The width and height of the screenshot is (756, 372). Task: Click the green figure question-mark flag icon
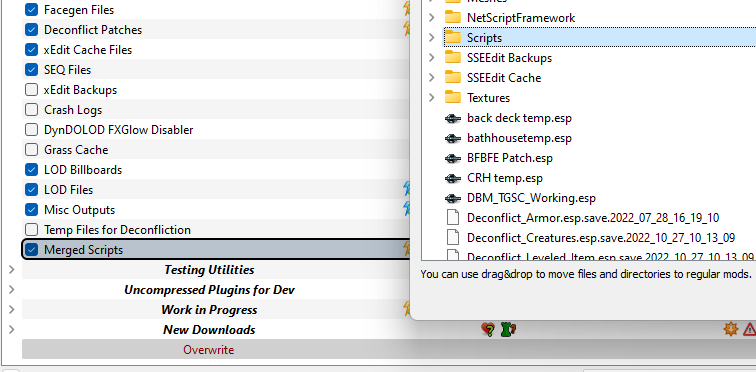point(508,330)
